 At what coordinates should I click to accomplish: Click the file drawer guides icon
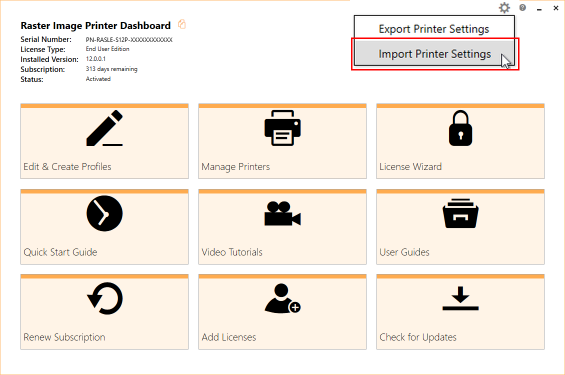pos(461,213)
